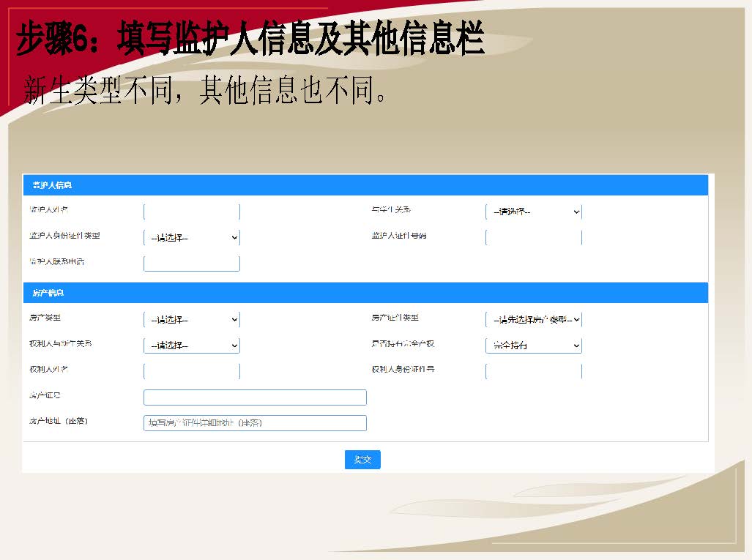
Task: Click the 权利人与学生关系 label
Action: click(x=61, y=343)
